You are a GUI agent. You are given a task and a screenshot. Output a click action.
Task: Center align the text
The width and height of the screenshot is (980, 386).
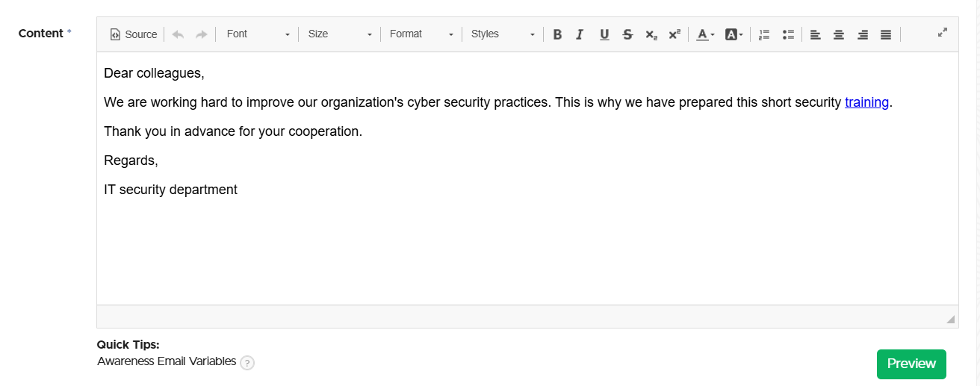839,34
